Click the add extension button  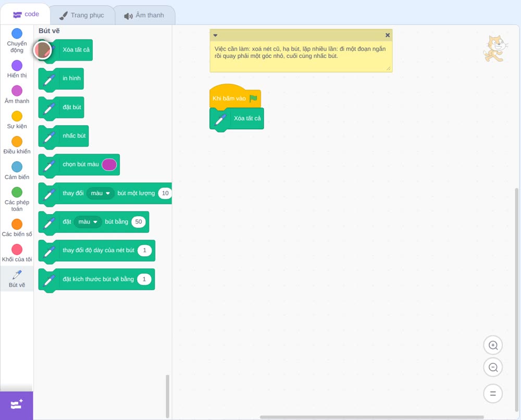[16, 405]
